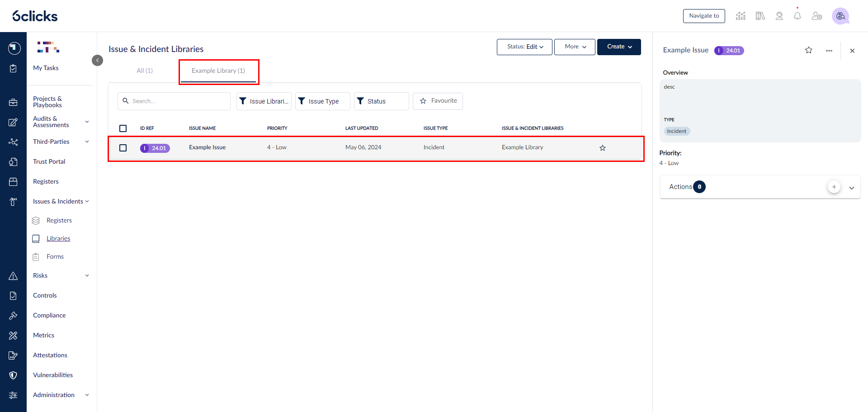The height and width of the screenshot is (412, 868).
Task: Click the Attestations signature icon in rail
Action: click(x=14, y=355)
